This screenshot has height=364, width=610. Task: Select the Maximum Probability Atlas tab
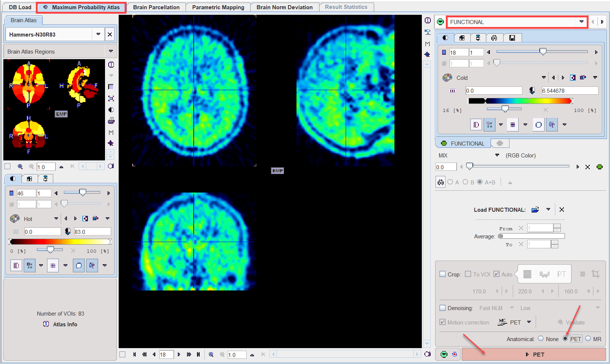pos(81,7)
